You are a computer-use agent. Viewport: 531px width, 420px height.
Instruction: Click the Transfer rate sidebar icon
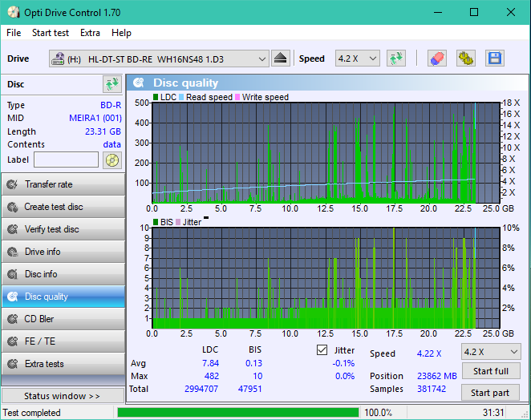[13, 184]
